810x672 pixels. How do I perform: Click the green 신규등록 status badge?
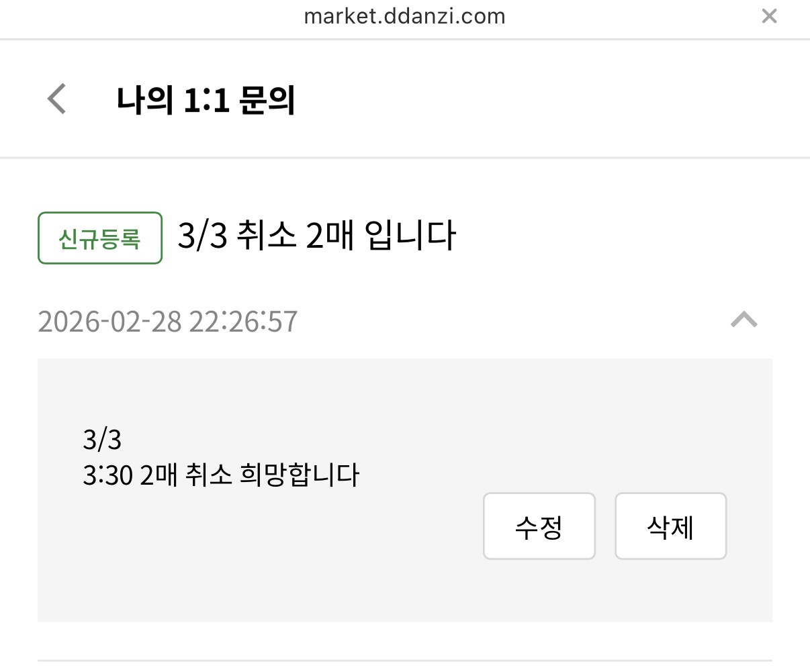pos(100,238)
